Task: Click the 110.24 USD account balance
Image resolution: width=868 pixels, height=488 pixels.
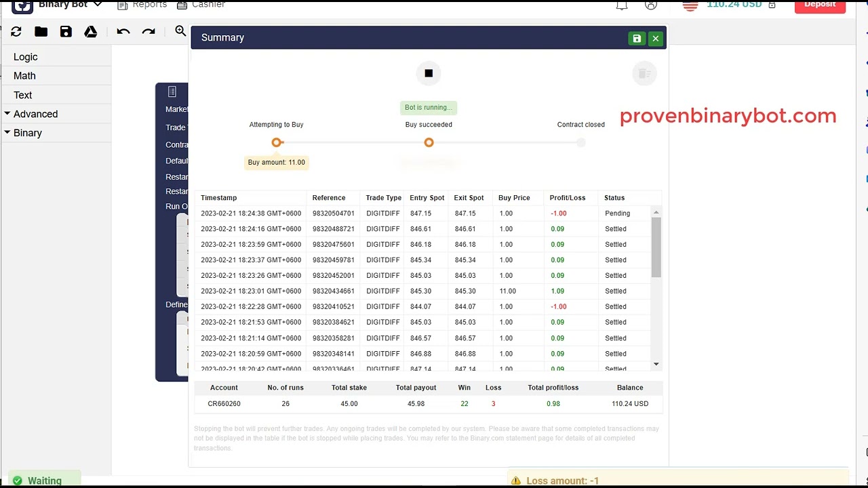Action: pos(734,5)
